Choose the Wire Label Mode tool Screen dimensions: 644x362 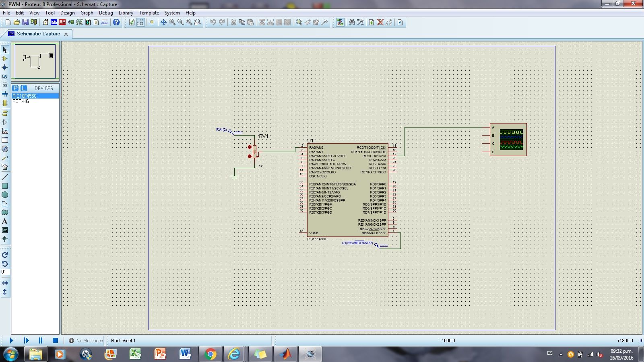[5, 76]
